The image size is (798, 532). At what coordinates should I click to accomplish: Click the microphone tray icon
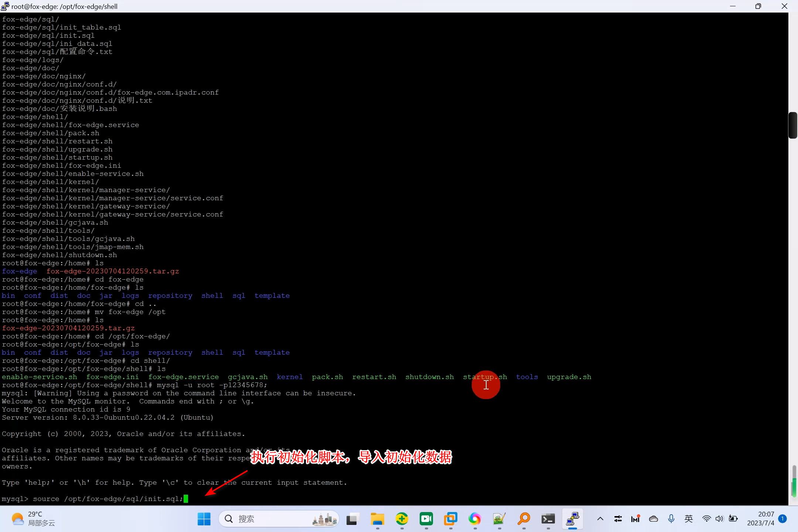(671, 519)
